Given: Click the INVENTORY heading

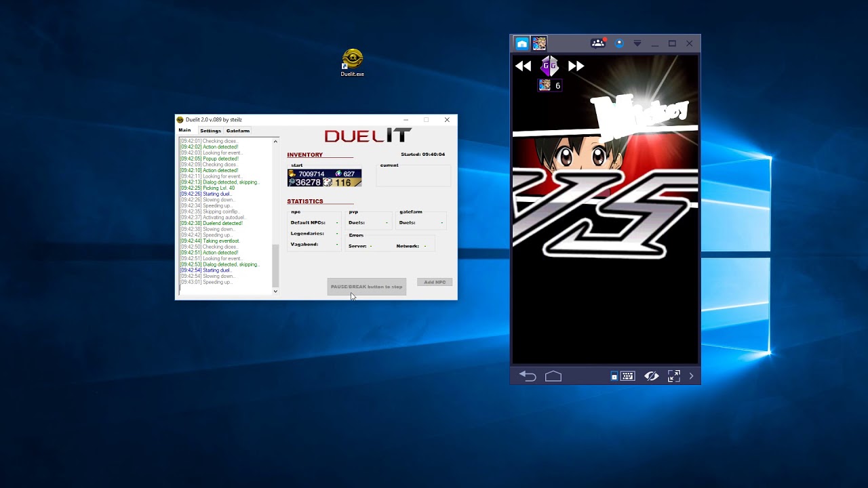Looking at the screenshot, I should (x=304, y=155).
